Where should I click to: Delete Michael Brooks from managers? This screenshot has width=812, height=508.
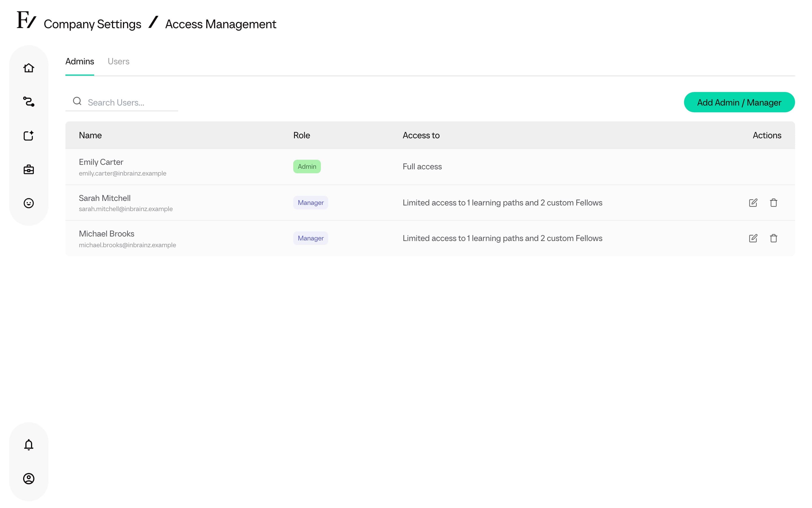point(773,238)
